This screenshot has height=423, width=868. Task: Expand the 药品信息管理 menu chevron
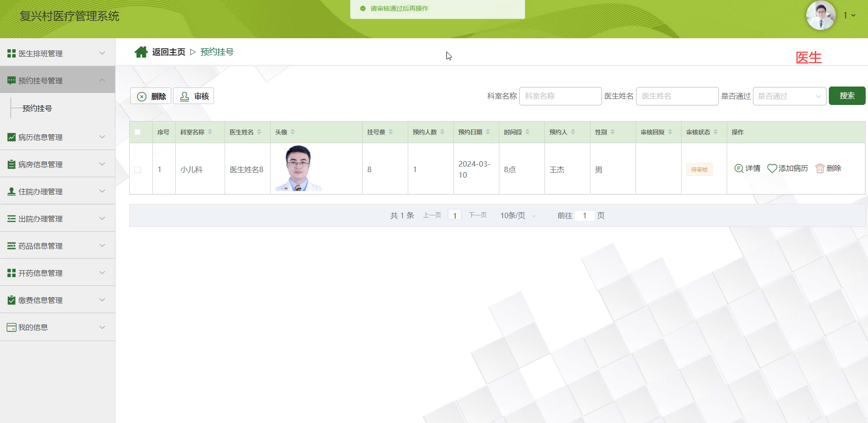click(102, 245)
